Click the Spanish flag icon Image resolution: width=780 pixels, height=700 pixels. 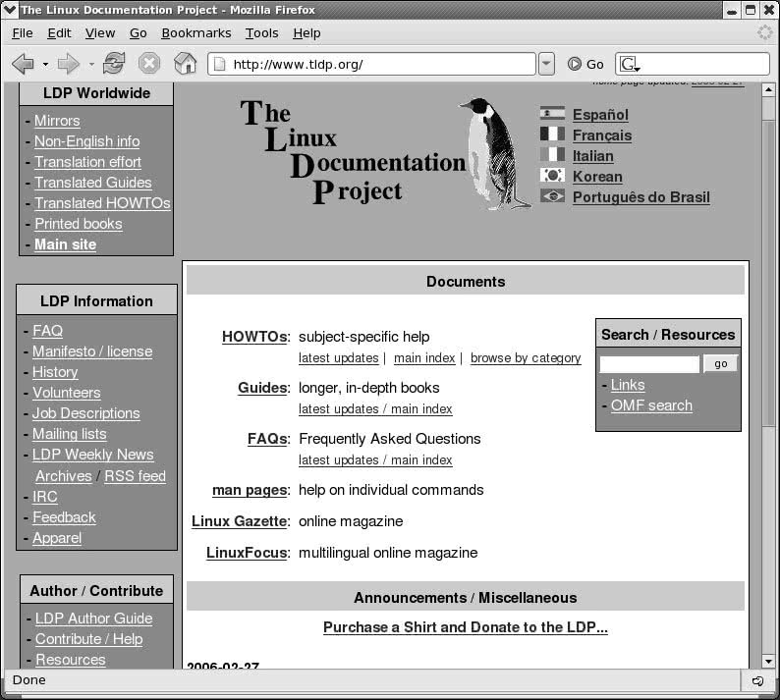552,113
